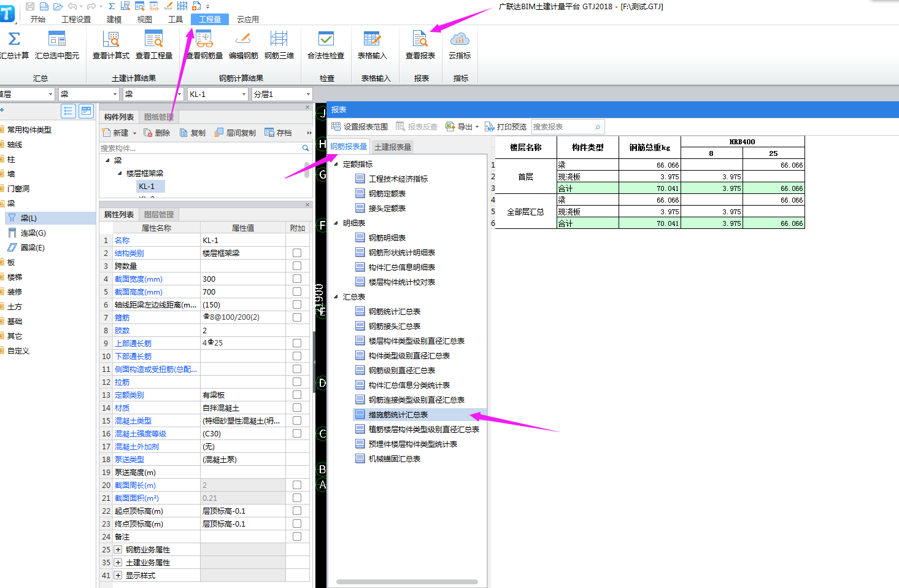Switch to the 图纸管理 tab
Screen dimensions: 899x588
click(159, 117)
